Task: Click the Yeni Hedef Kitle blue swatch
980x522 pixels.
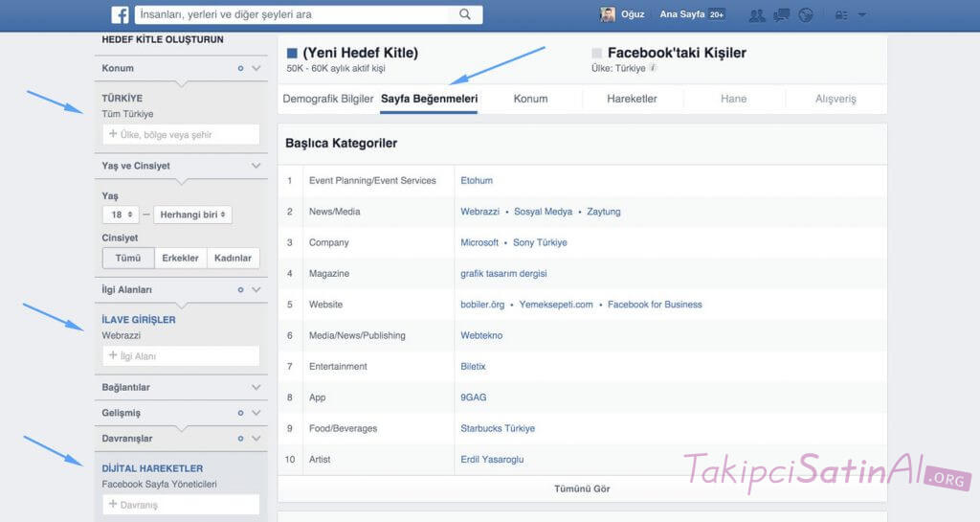Action: pos(292,53)
